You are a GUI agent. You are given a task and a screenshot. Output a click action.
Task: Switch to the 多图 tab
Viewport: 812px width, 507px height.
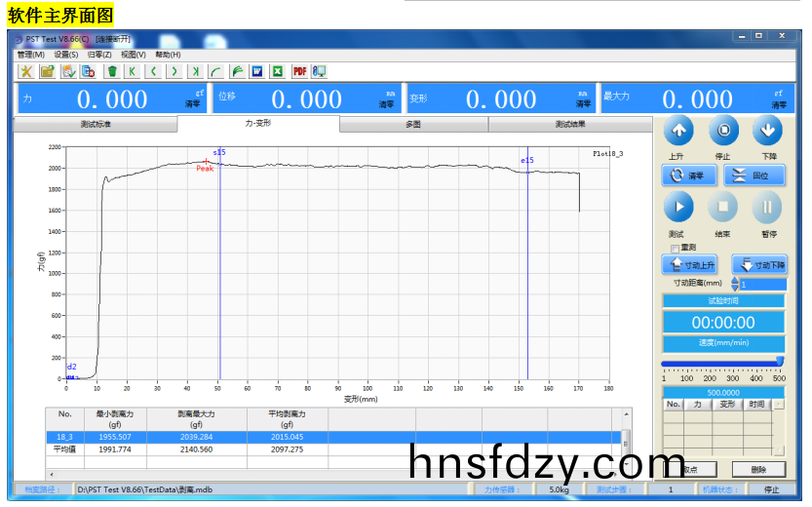[413, 125]
